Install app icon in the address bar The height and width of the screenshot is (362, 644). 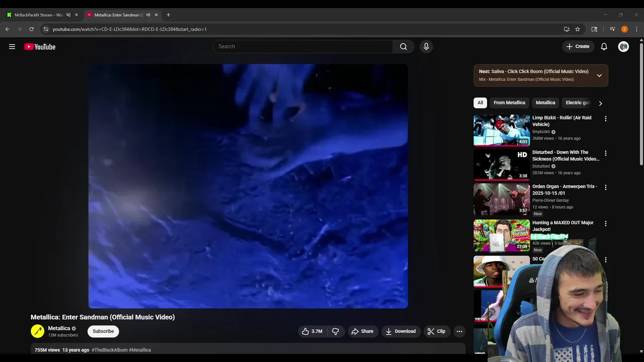(567, 29)
